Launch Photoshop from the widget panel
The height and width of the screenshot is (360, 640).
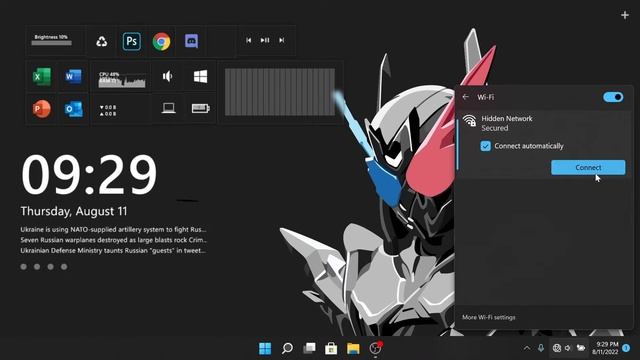[x=131, y=41]
